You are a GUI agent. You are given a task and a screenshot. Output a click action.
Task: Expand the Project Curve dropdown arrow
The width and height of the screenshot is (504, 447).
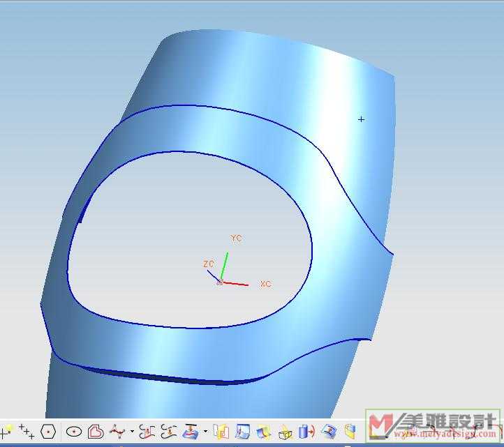tap(205, 432)
